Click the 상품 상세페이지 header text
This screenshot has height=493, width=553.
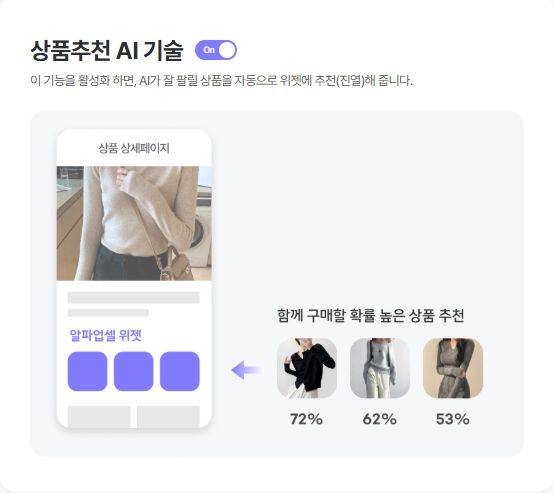[134, 148]
